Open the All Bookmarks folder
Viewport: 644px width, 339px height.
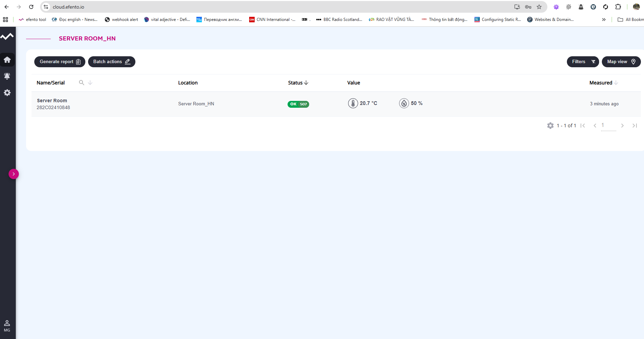coord(631,20)
